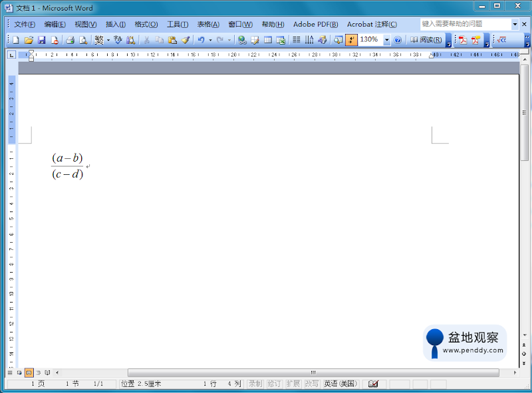This screenshot has height=393, width=532.
Task: Open a file with folder icon
Action: coord(29,40)
